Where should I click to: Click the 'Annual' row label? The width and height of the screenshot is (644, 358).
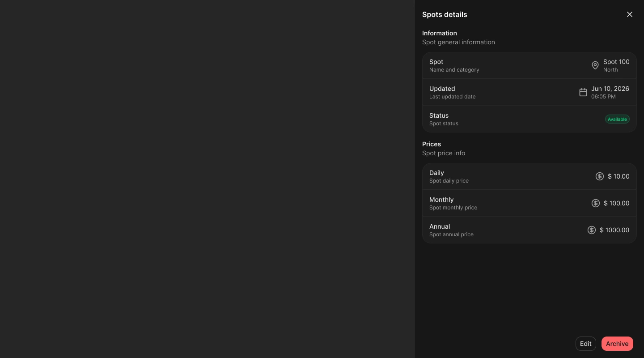tap(440, 226)
